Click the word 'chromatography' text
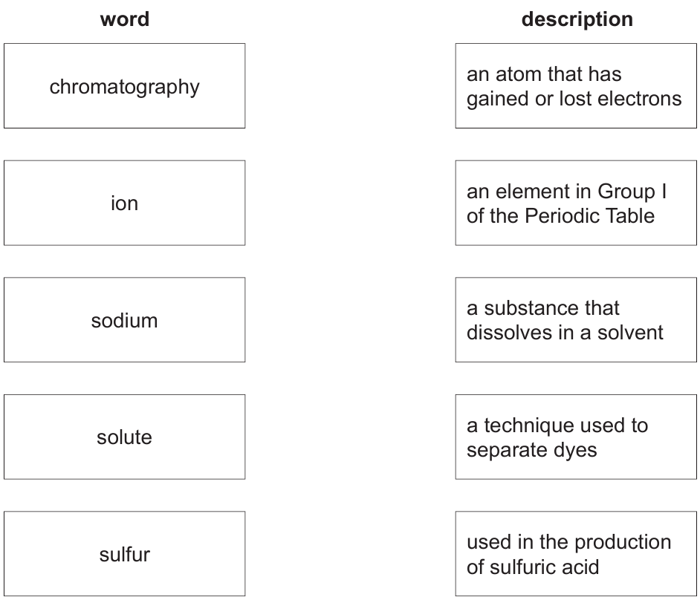This screenshot has height=600, width=700. pos(125,87)
